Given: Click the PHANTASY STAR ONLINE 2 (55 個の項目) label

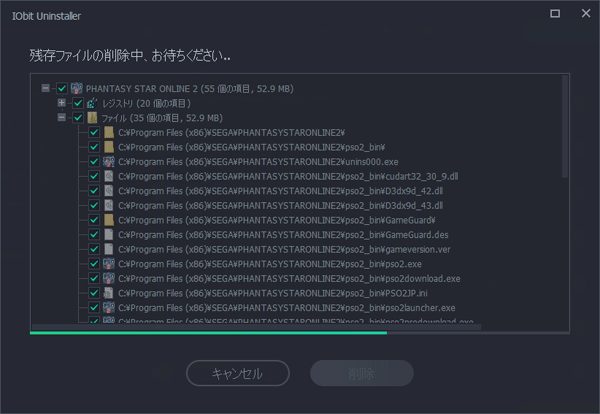Looking at the screenshot, I should 190,89.
